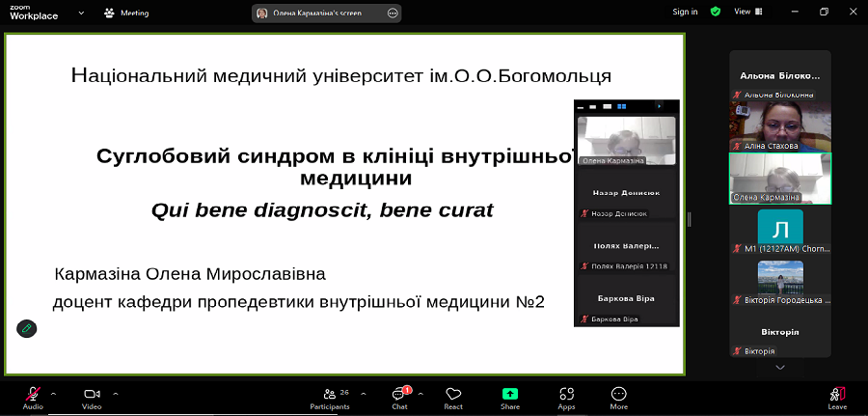Click the Sign in link

[685, 12]
